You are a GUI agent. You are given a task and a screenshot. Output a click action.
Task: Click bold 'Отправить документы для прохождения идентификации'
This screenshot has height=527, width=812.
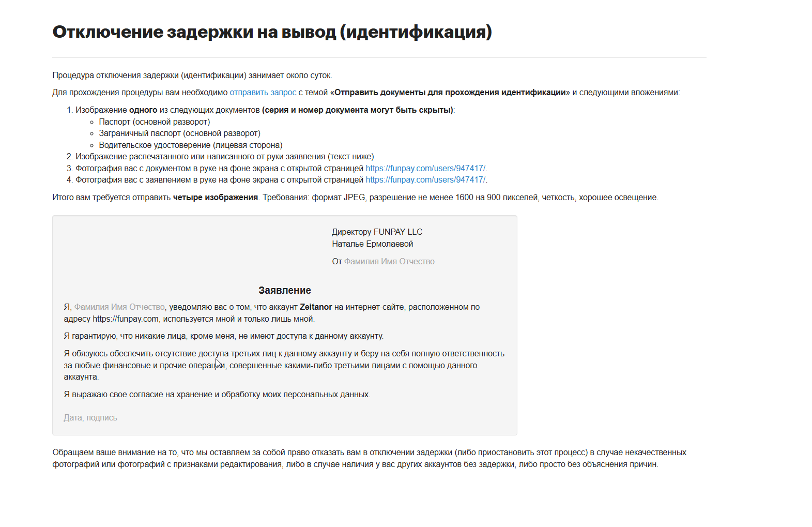pos(450,93)
